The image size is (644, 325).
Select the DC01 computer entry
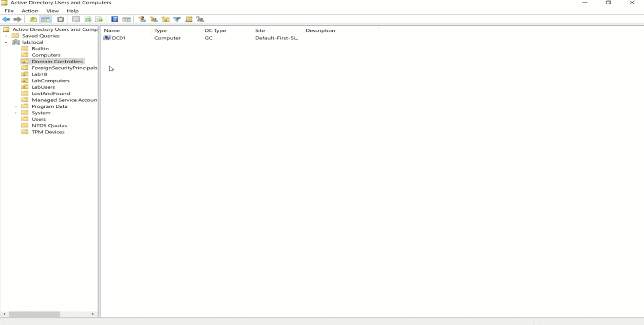tap(119, 38)
